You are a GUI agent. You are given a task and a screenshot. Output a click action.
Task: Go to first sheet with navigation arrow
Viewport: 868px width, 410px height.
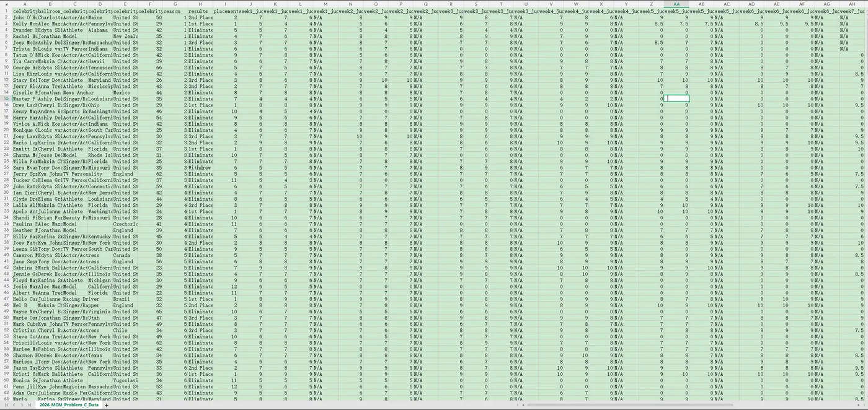(7, 405)
